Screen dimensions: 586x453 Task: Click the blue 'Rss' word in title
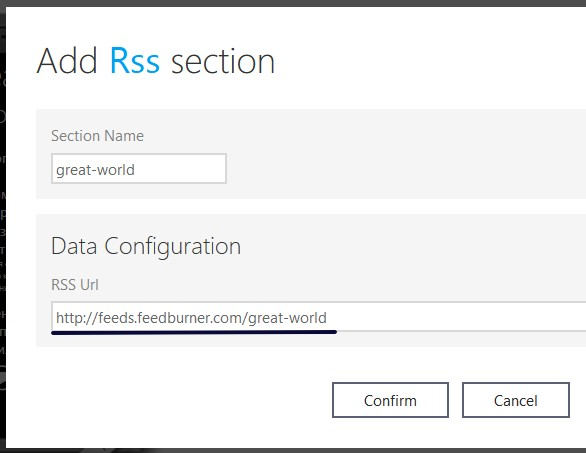point(135,61)
